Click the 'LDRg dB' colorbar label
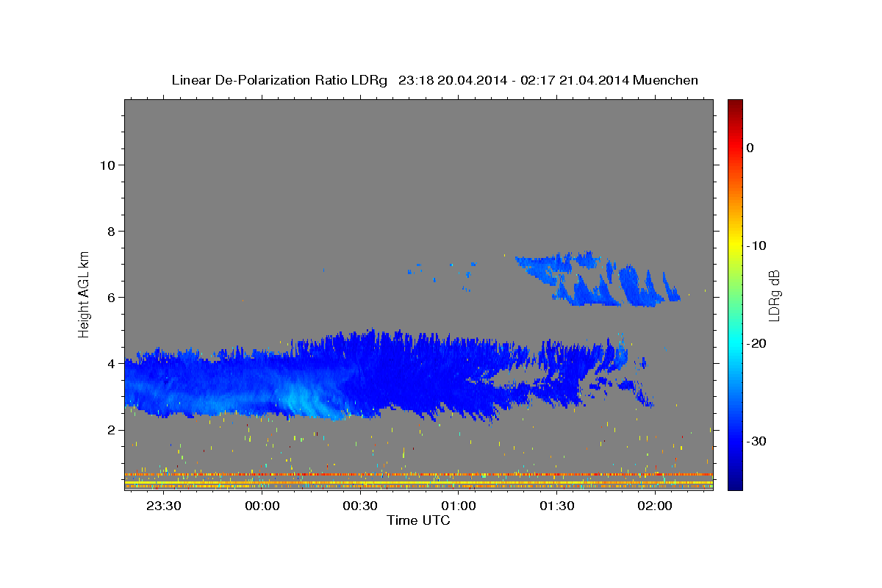Screen dimensions: 882x588 click(x=773, y=295)
